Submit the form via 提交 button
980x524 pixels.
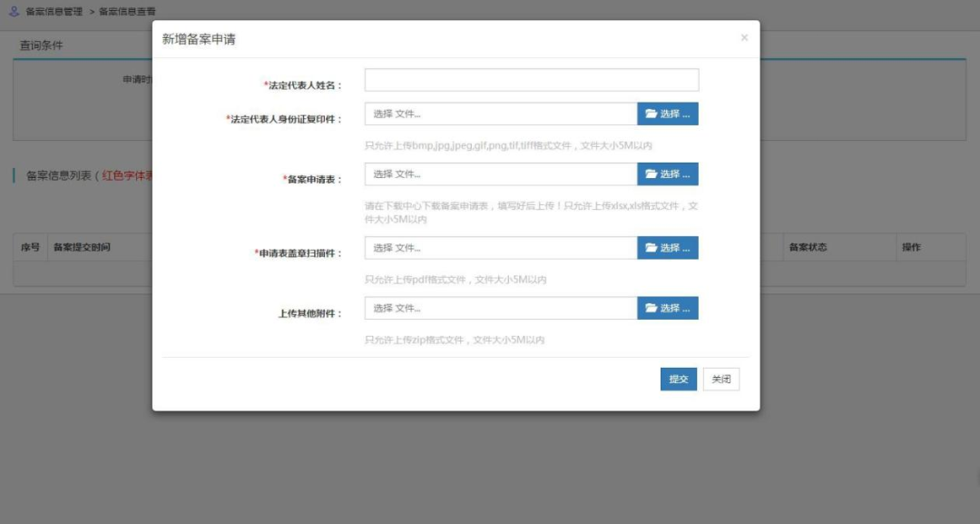click(678, 379)
